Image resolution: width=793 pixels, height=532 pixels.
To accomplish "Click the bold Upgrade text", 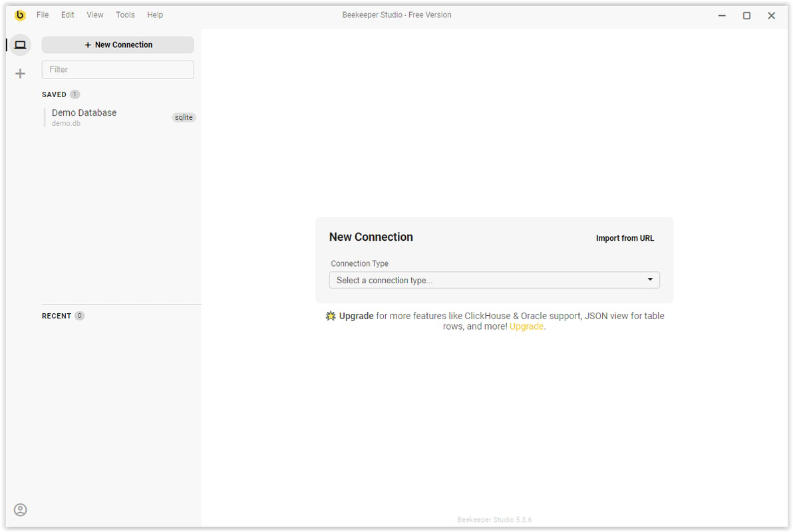I will point(356,316).
